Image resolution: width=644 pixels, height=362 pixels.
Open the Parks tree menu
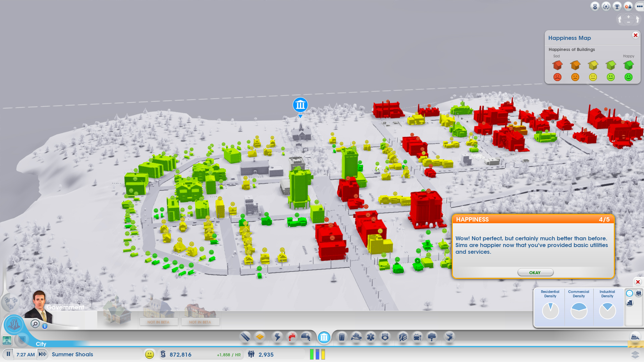coord(432,337)
